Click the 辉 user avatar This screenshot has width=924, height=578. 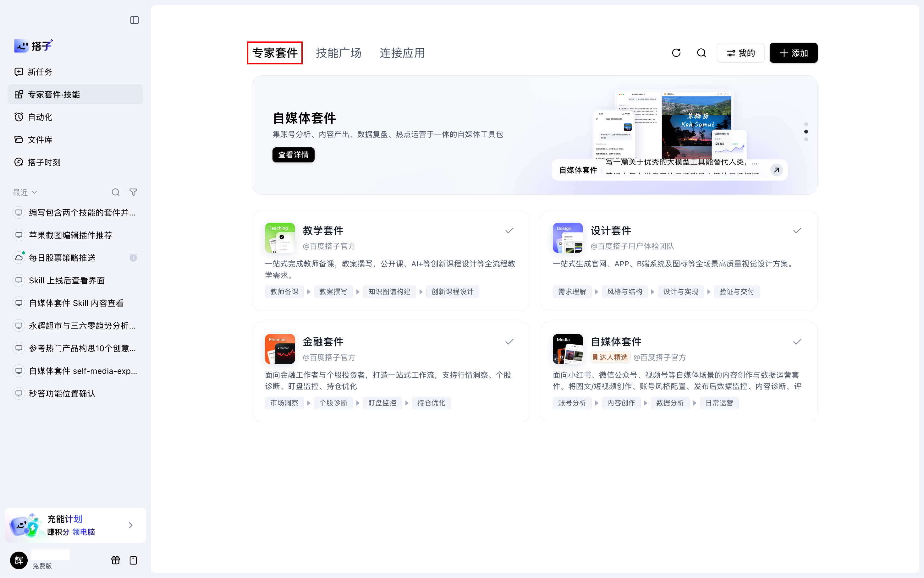point(19,560)
